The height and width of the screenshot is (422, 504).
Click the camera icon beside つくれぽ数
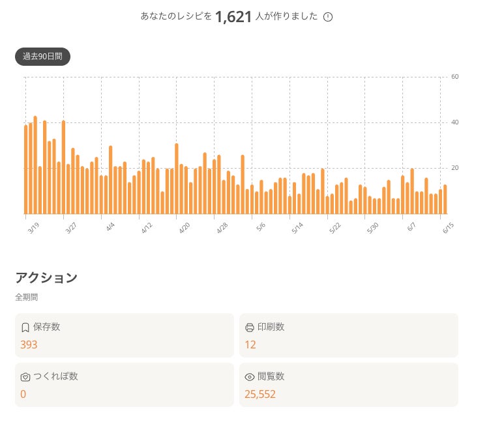pyautogui.click(x=25, y=377)
